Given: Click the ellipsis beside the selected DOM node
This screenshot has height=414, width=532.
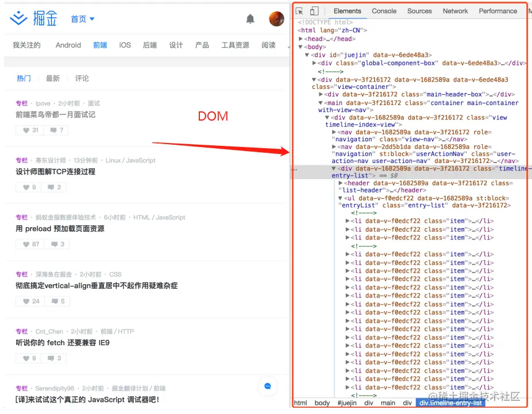Looking at the screenshot, I should (x=295, y=169).
